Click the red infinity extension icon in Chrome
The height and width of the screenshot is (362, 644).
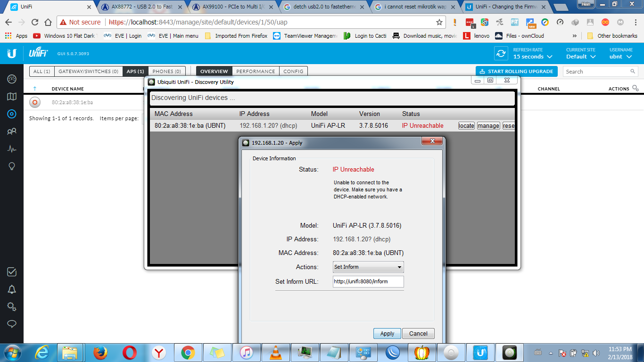pyautogui.click(x=605, y=22)
